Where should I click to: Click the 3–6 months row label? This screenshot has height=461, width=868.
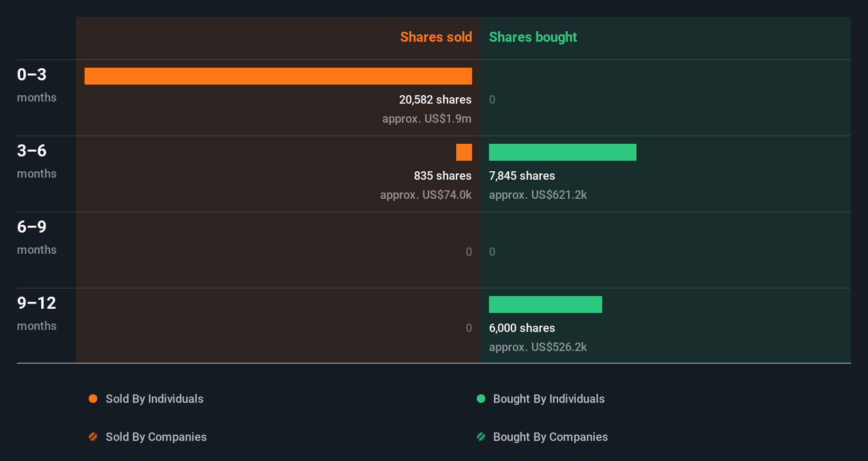point(36,161)
